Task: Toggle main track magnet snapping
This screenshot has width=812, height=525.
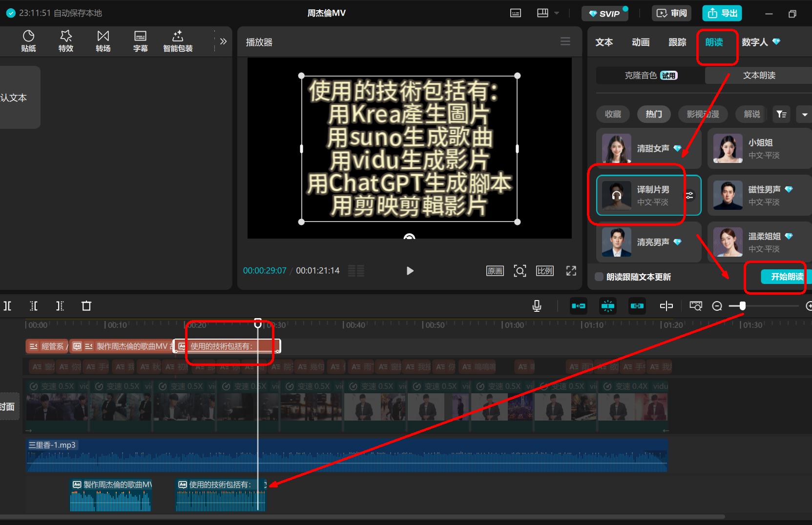Action: pos(579,306)
